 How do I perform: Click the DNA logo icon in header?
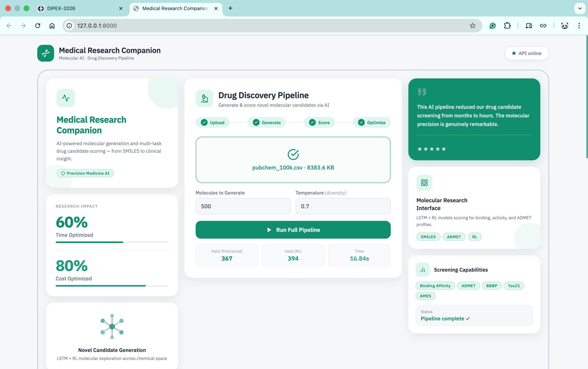pyautogui.click(x=46, y=53)
